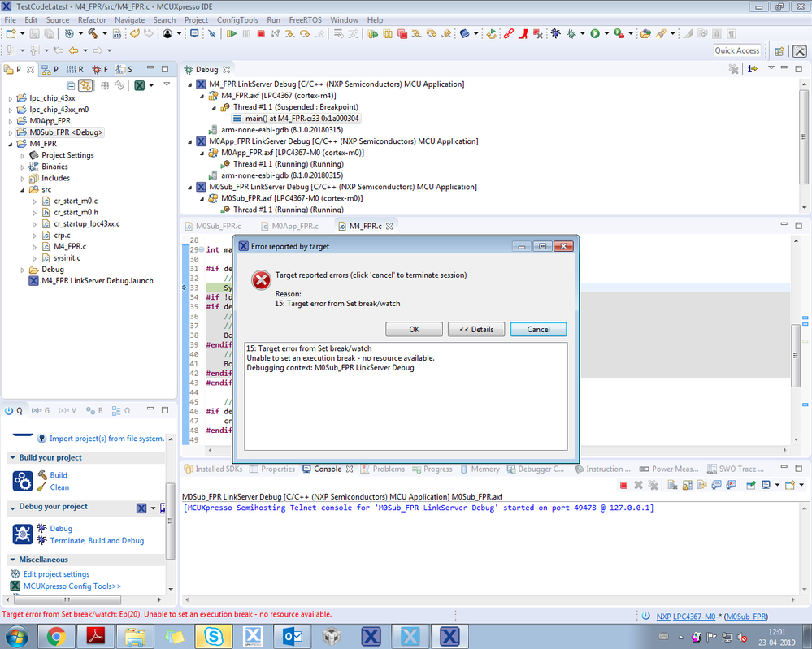
Task: Open the FreeRTOS menu
Action: [305, 19]
